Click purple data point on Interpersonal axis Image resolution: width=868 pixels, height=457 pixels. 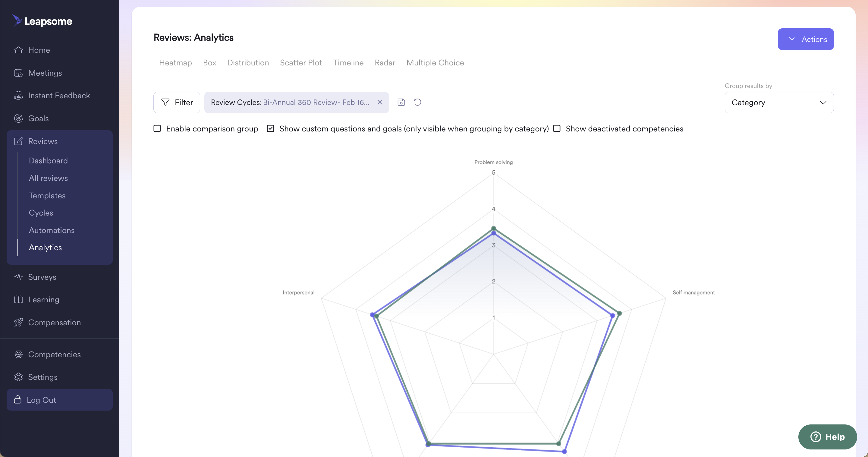pos(372,315)
